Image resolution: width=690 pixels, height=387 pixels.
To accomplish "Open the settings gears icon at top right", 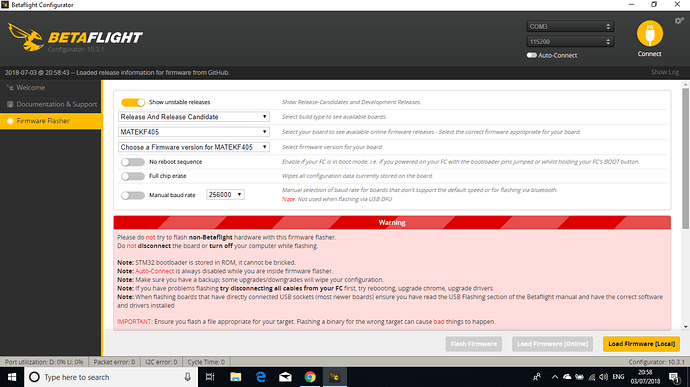I will pyautogui.click(x=679, y=21).
